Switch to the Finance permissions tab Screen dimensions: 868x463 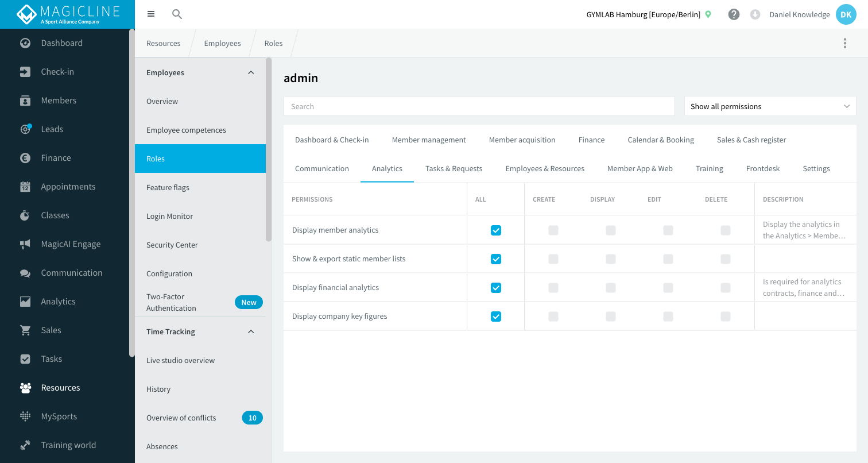591,140
